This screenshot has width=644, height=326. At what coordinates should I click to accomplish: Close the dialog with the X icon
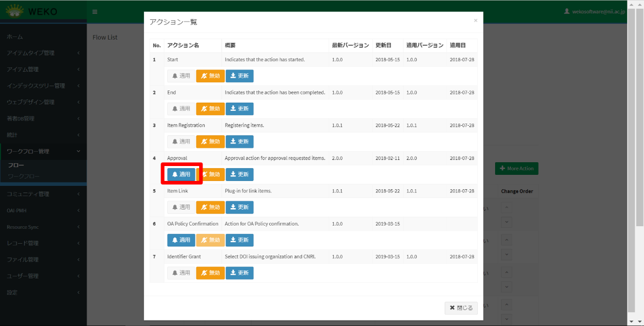476,20
